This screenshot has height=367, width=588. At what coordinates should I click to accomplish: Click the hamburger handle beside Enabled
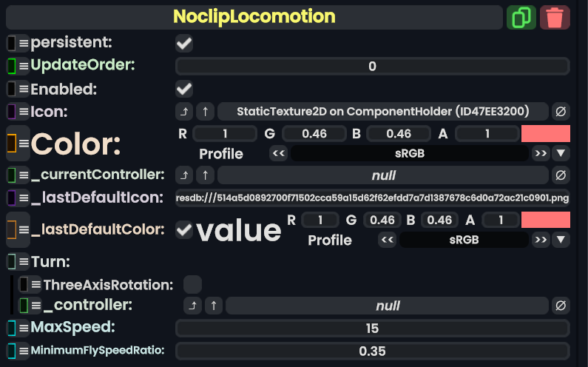pos(24,89)
